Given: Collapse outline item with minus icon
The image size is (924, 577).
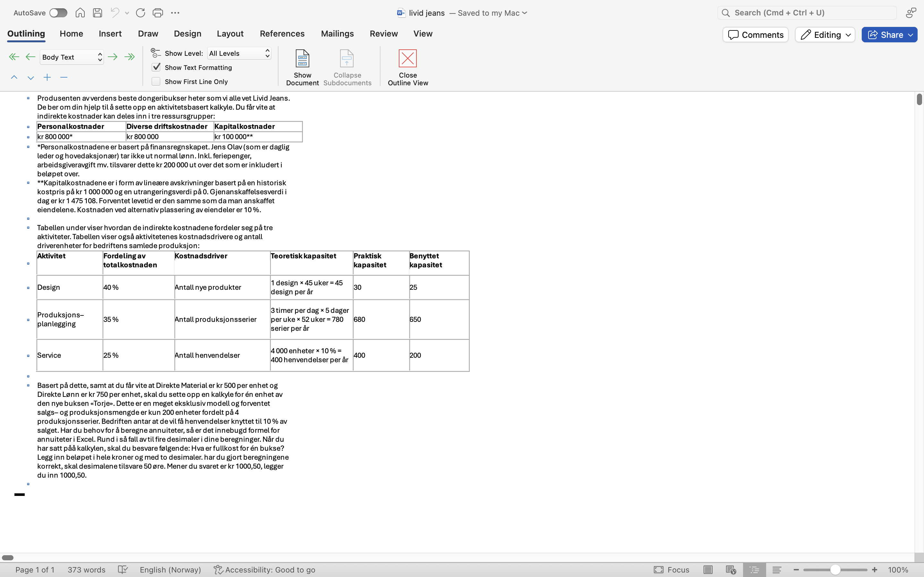Looking at the screenshot, I should tap(64, 78).
